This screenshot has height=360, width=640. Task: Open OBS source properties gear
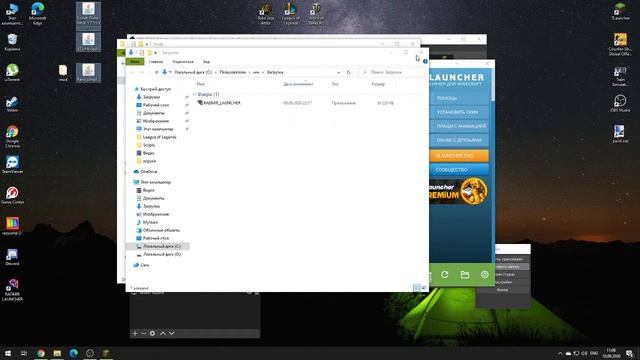152,333
